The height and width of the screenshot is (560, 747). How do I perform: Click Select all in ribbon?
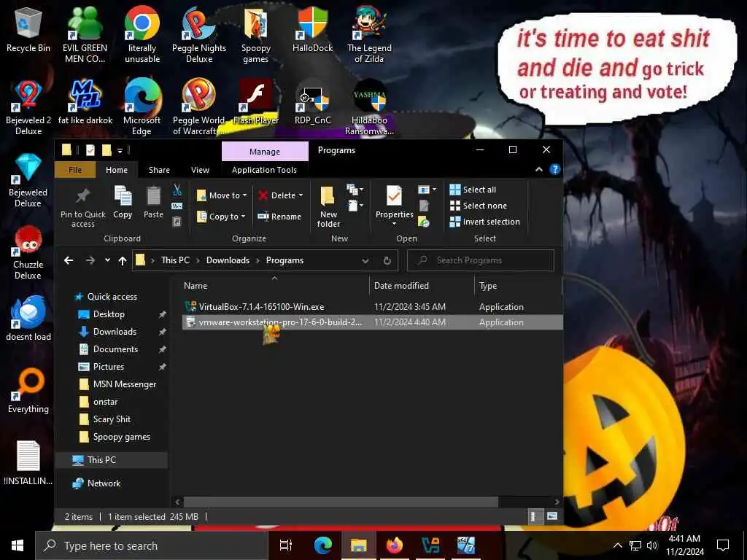[x=473, y=190]
